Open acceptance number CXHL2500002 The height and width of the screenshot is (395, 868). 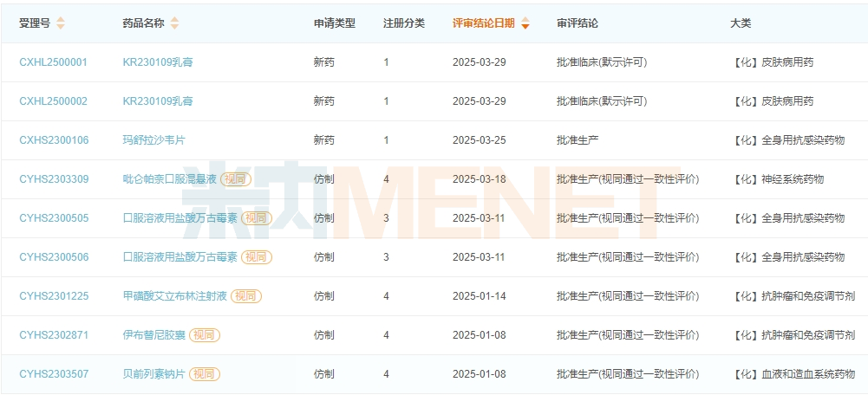53,101
